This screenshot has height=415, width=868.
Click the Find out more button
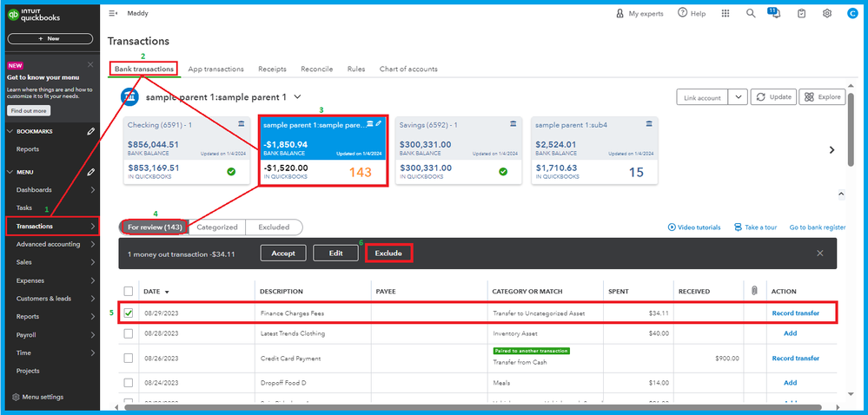[29, 110]
